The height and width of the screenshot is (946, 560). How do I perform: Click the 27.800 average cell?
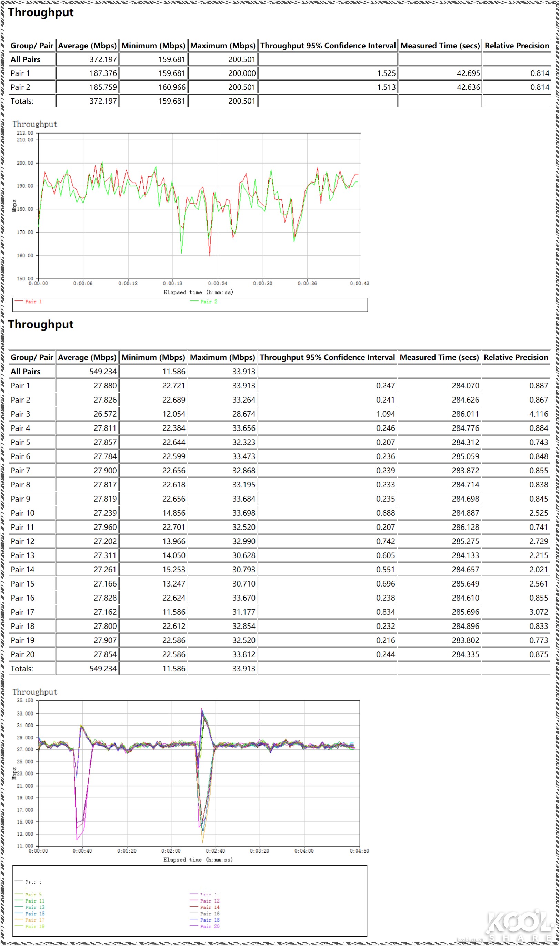tap(88, 627)
